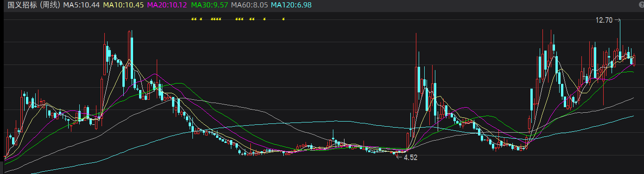
Task: Click the first bell in the four-bell cluster
Action: tap(212, 19)
